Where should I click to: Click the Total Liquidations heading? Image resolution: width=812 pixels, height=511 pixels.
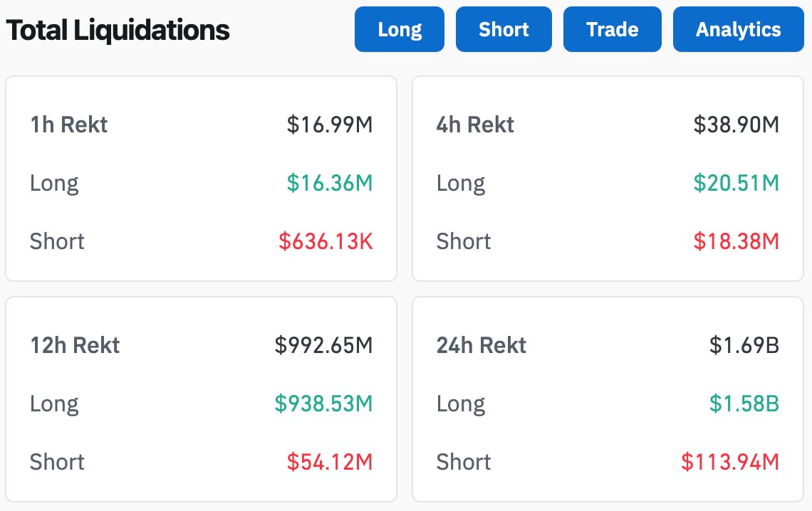click(x=118, y=31)
